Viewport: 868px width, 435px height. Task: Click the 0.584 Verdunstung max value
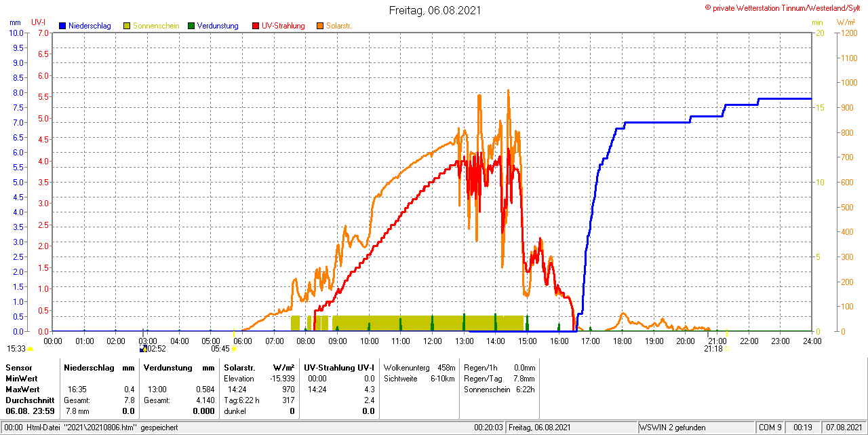[204, 390]
